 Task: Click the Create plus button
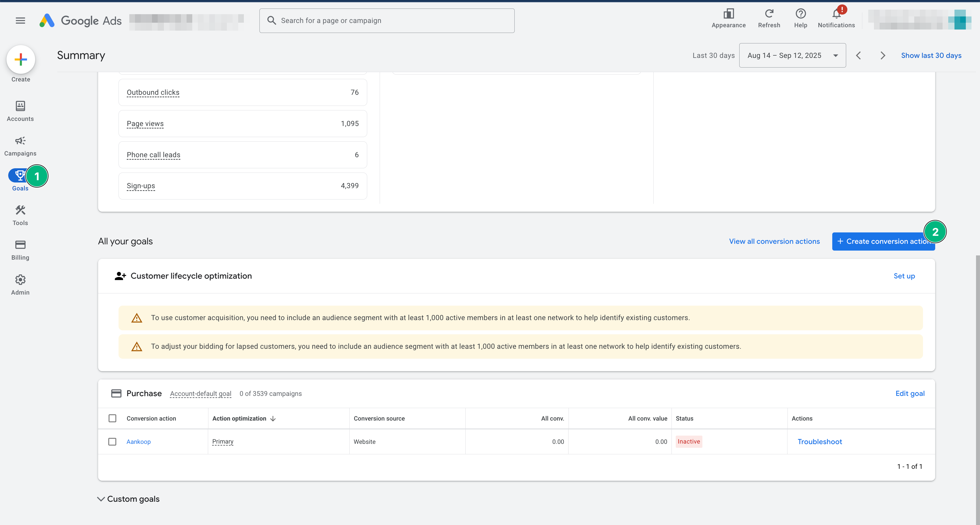(x=20, y=59)
